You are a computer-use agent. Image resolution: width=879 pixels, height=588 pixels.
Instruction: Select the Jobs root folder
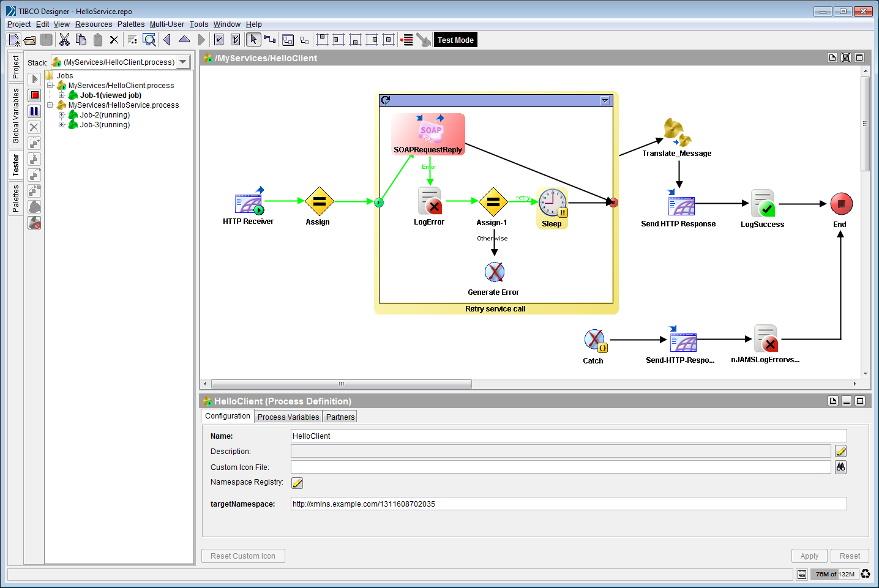click(x=59, y=76)
